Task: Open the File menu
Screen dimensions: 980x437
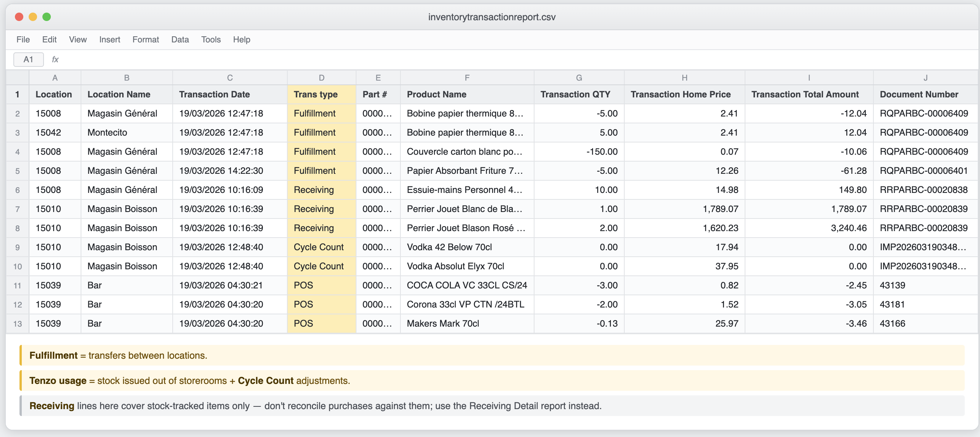Action: tap(23, 40)
